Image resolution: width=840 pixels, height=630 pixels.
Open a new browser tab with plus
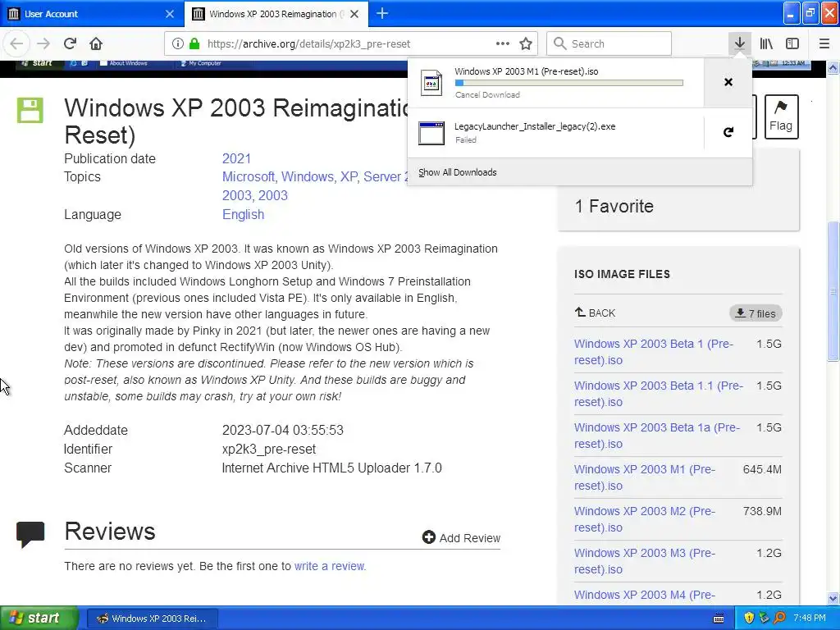point(382,13)
